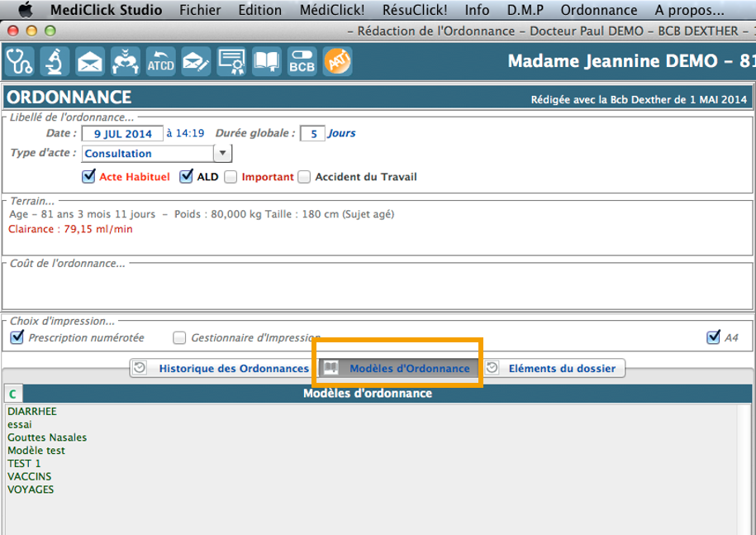Open the stethoscope consultation icon

click(x=19, y=61)
